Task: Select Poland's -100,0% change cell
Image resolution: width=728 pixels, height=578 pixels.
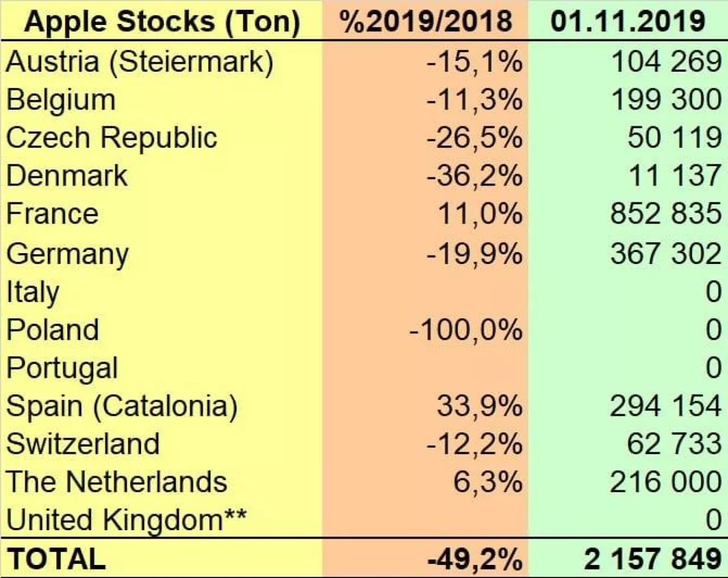Action: click(x=466, y=330)
